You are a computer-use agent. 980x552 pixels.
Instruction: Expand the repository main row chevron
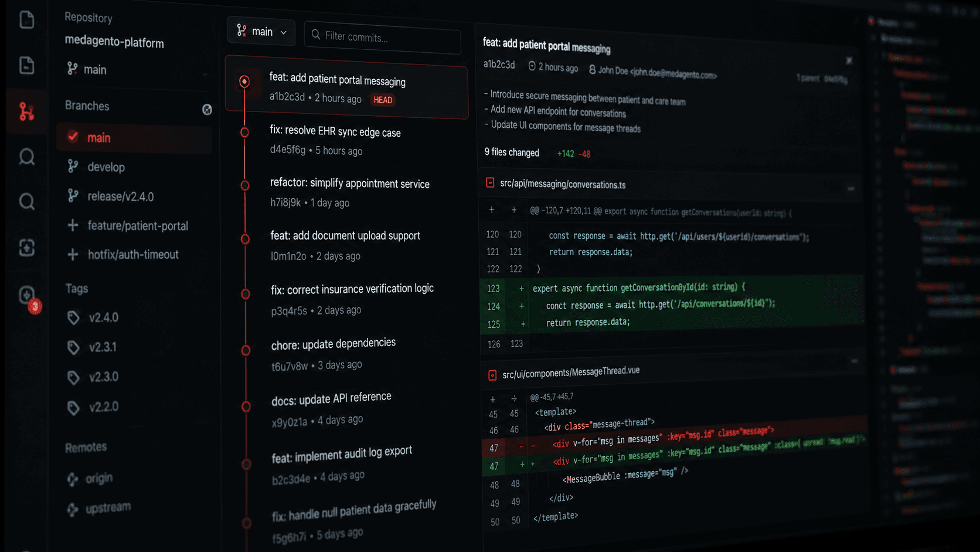click(x=205, y=74)
